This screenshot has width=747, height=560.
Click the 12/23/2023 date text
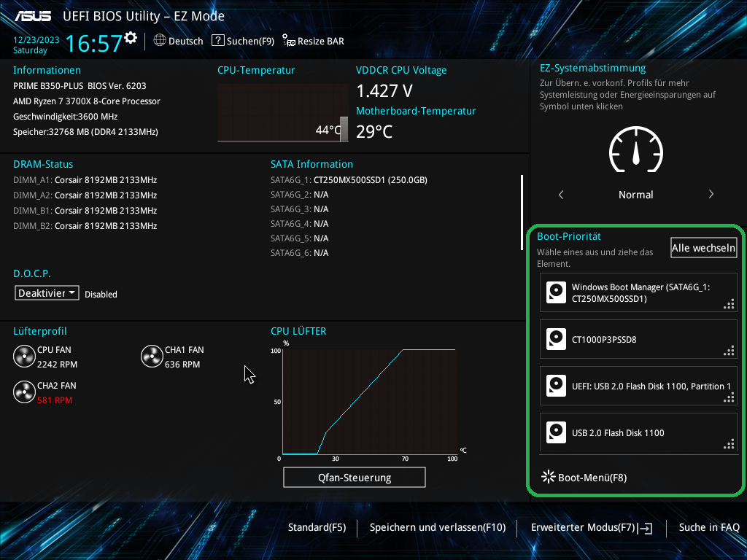point(36,39)
